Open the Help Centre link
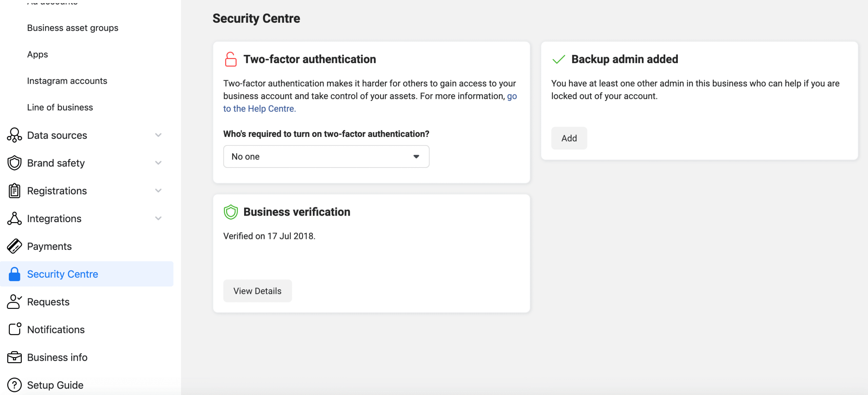This screenshot has height=395, width=868. [259, 108]
